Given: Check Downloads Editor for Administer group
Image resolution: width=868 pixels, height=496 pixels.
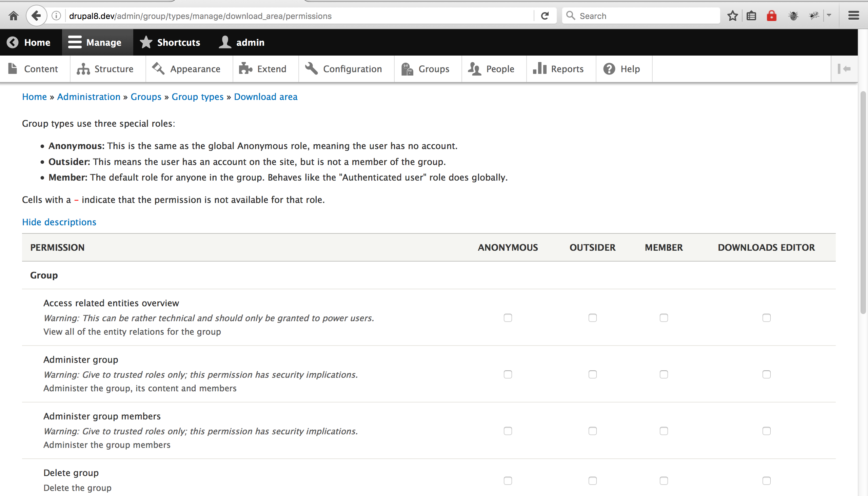Looking at the screenshot, I should click(766, 374).
